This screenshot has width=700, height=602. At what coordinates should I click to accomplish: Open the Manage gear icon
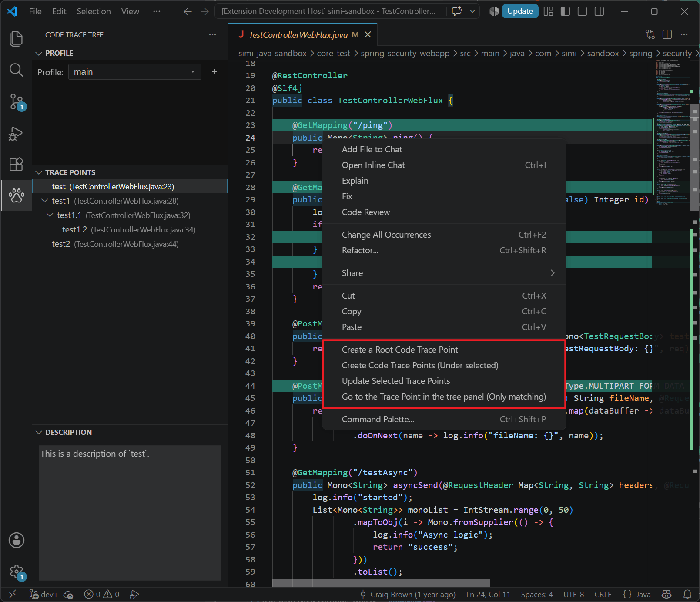[x=16, y=572]
